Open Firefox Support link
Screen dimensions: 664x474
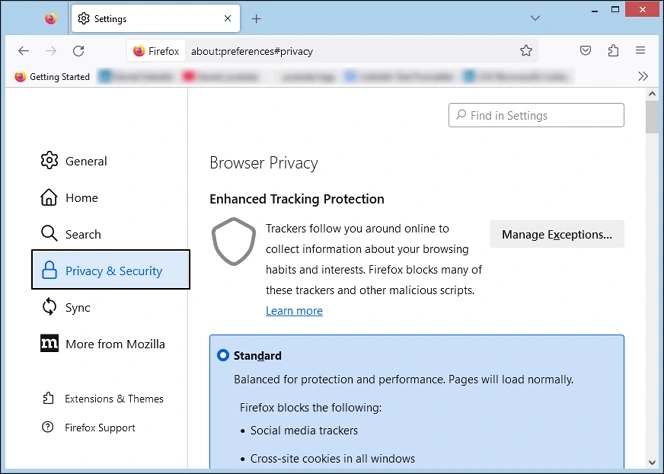[x=89, y=427]
